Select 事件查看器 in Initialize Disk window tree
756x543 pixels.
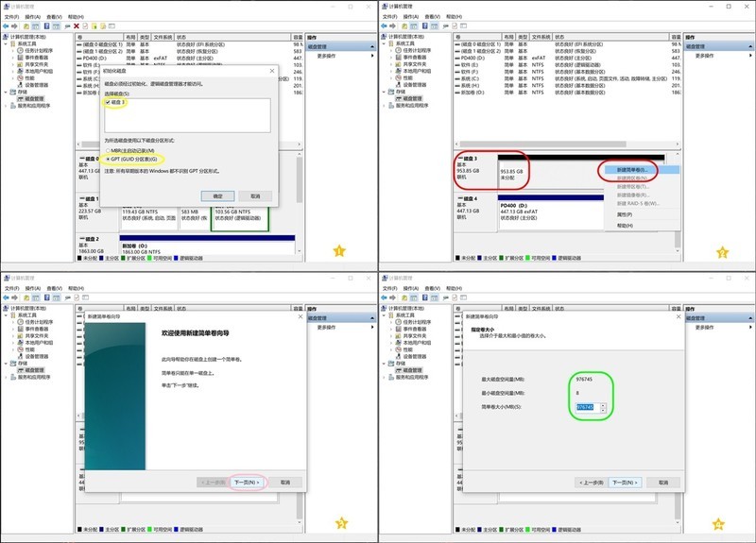(36, 58)
